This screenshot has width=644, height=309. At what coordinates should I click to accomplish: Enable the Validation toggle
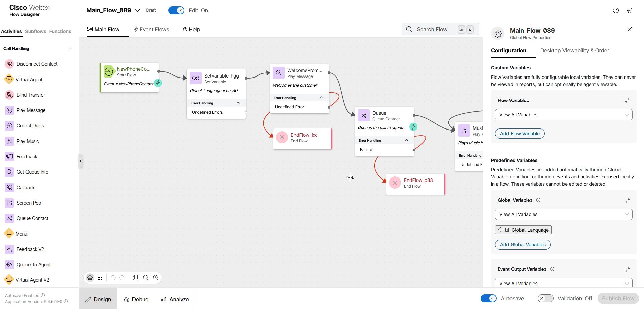tap(546, 298)
